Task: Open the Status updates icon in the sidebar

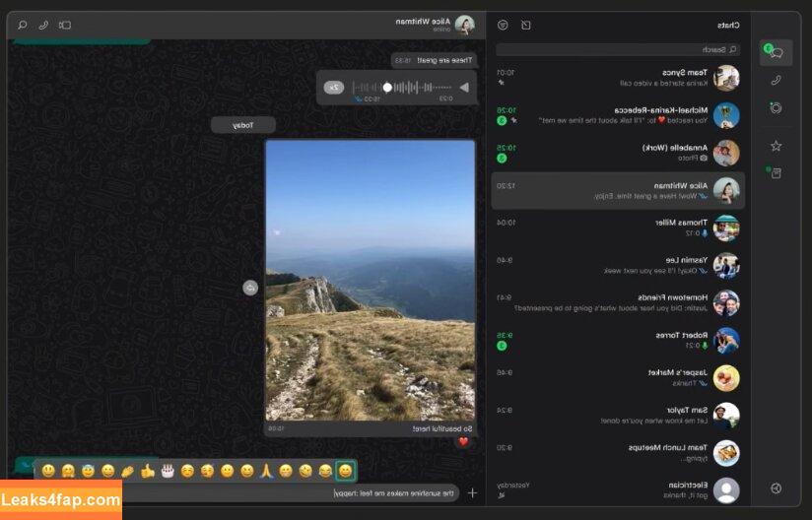Action: pos(776,107)
